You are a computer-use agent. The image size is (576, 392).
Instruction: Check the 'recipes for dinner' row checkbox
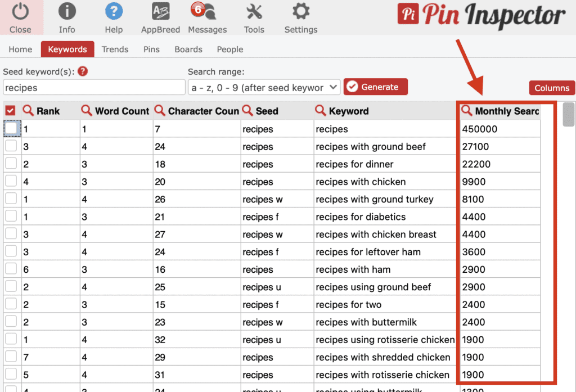[x=11, y=164]
